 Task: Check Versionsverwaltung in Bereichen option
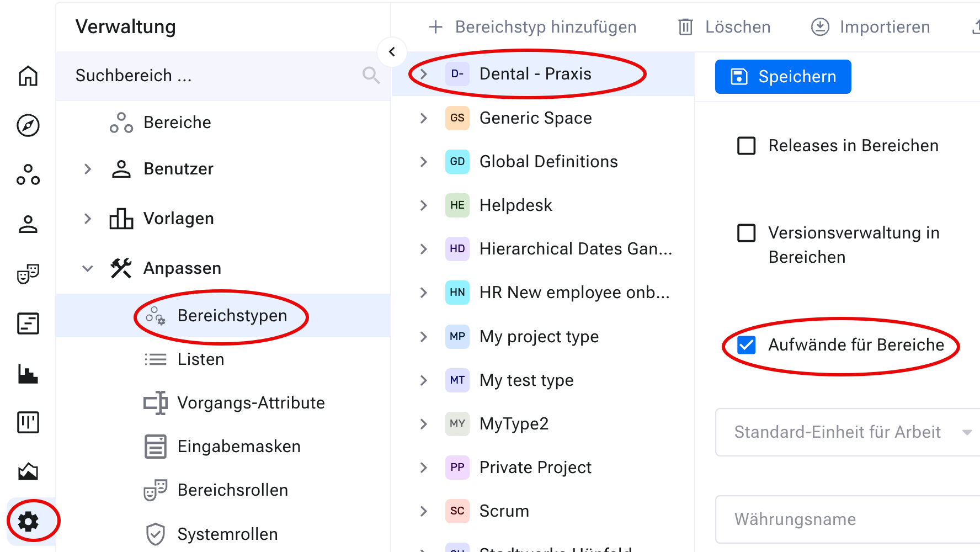(x=747, y=233)
